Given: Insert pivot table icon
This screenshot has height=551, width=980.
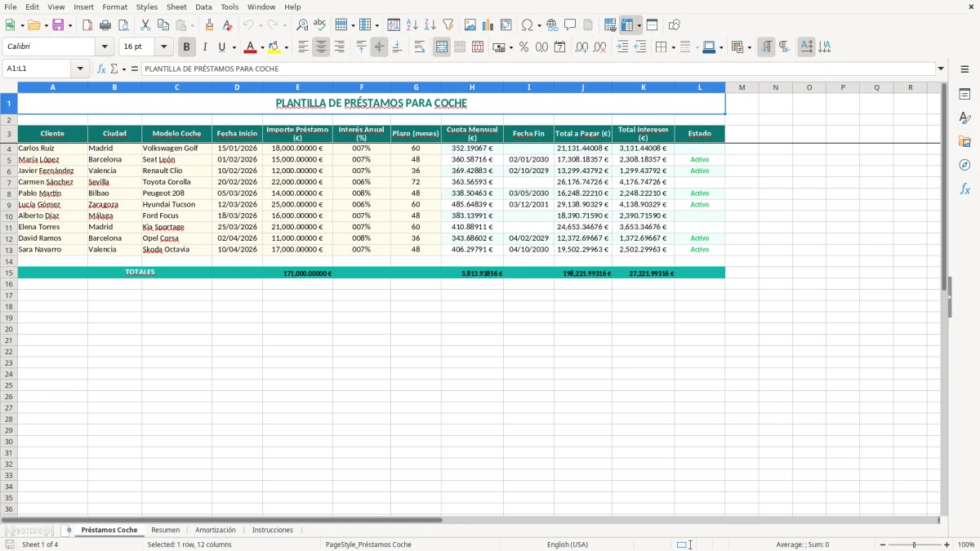Looking at the screenshot, I should click(506, 25).
